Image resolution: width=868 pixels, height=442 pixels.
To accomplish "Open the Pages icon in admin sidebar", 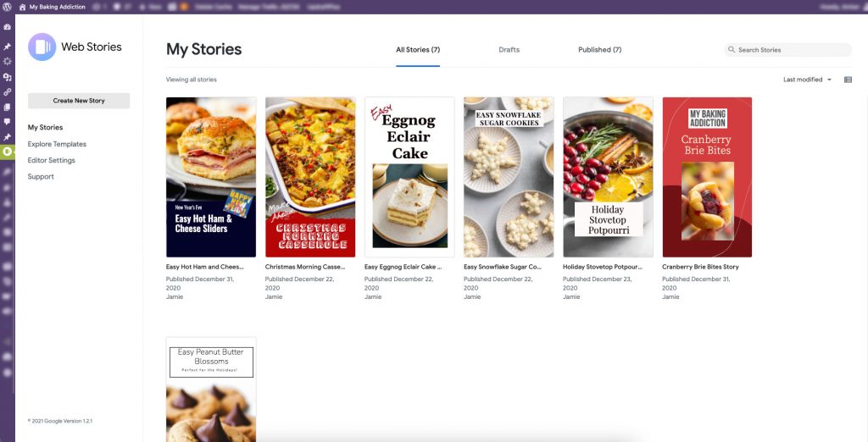I will (8, 107).
